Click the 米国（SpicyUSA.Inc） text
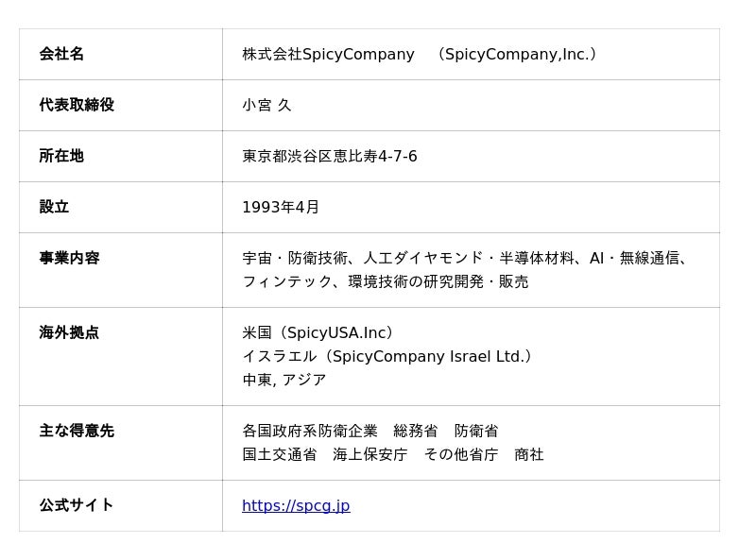The height and width of the screenshot is (560, 756). tap(318, 333)
